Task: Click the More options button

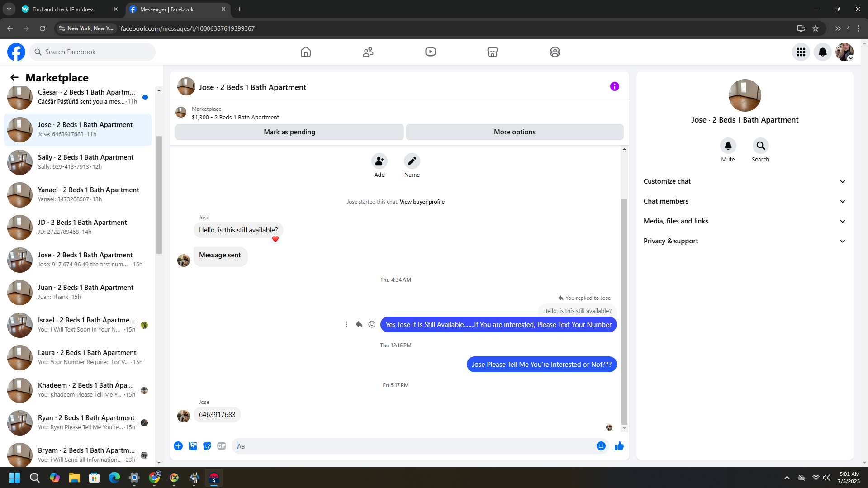Action: click(x=514, y=132)
